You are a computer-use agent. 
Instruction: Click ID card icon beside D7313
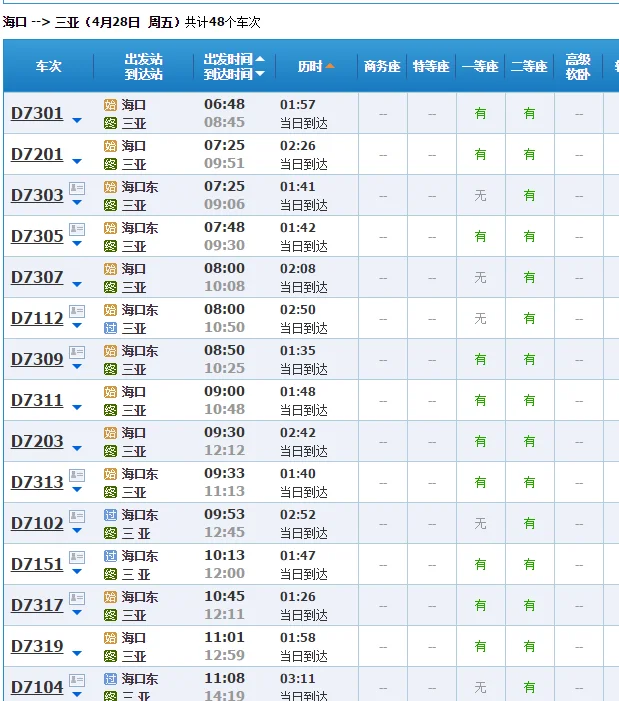[77, 475]
